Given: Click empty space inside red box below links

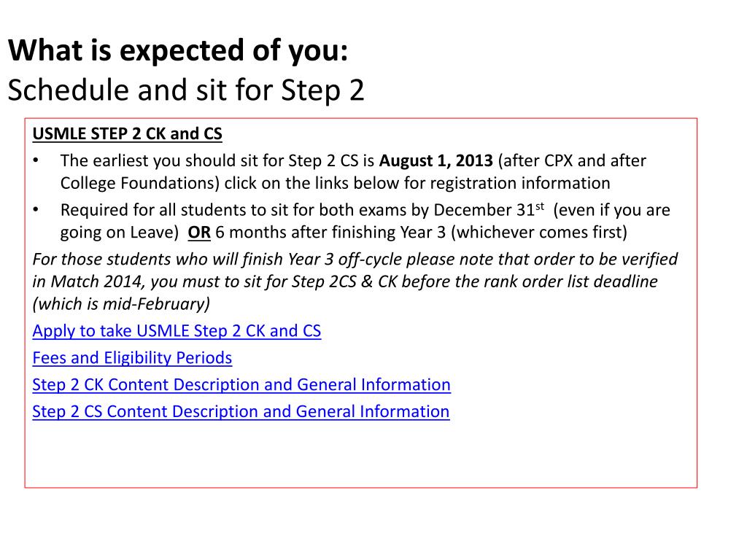Looking at the screenshot, I should [x=360, y=455].
